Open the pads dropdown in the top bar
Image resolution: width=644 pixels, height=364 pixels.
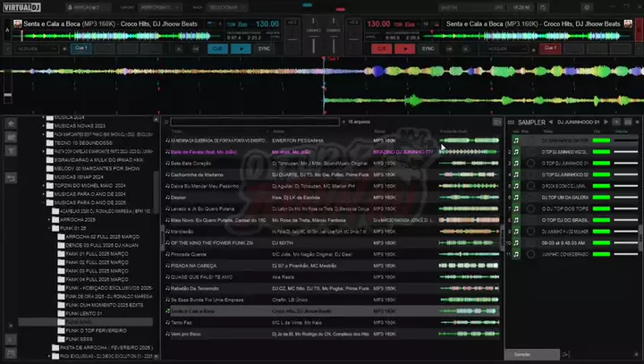(x=226, y=7)
